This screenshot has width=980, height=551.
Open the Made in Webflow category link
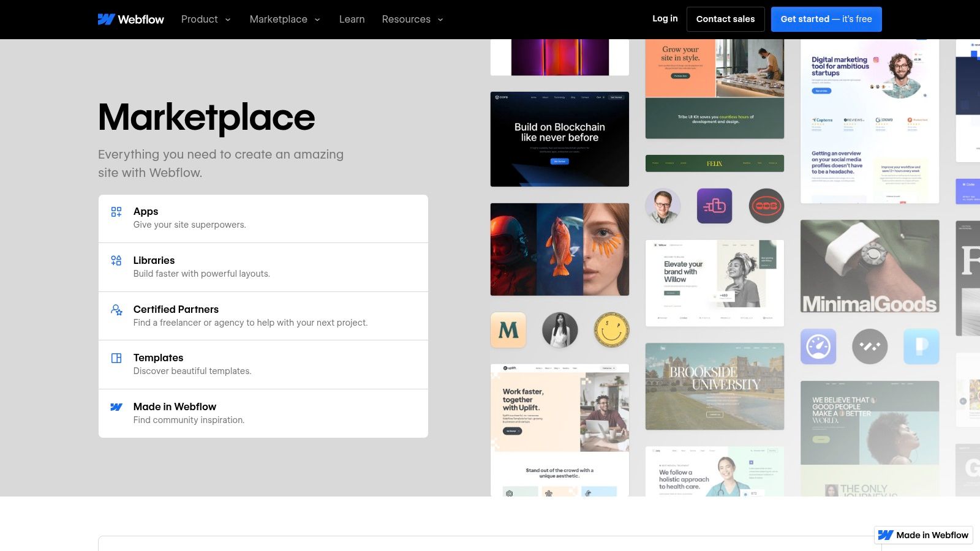click(263, 413)
